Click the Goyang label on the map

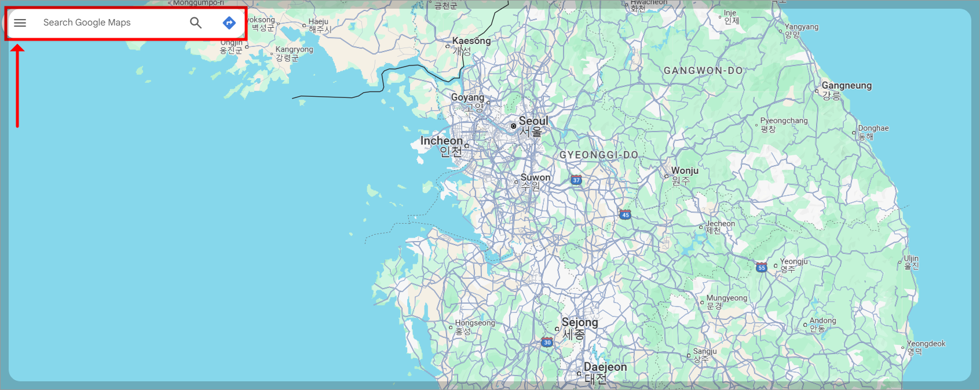click(x=467, y=102)
